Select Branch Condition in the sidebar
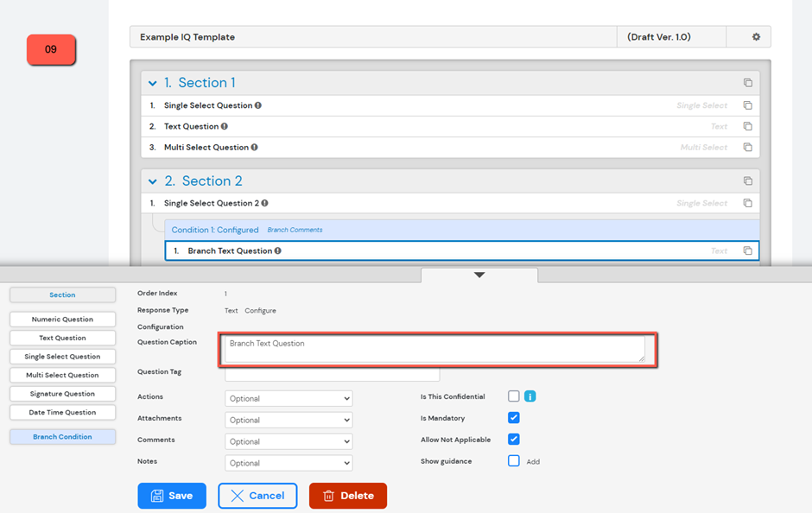 point(62,437)
